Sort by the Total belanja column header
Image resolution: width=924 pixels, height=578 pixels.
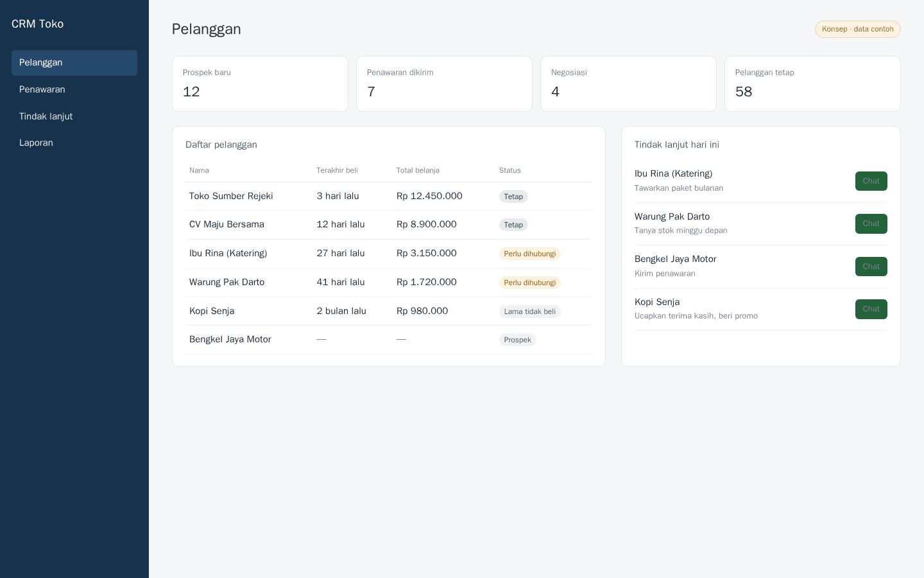click(x=418, y=170)
